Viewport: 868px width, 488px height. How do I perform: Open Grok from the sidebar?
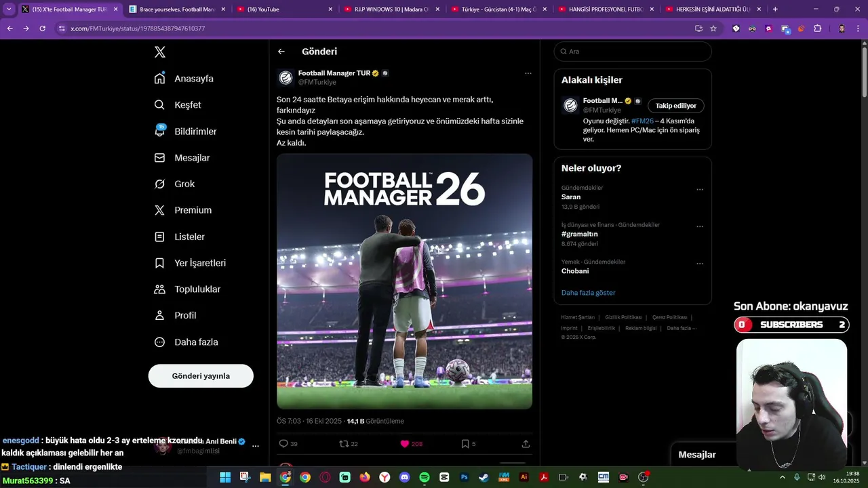pos(174,184)
